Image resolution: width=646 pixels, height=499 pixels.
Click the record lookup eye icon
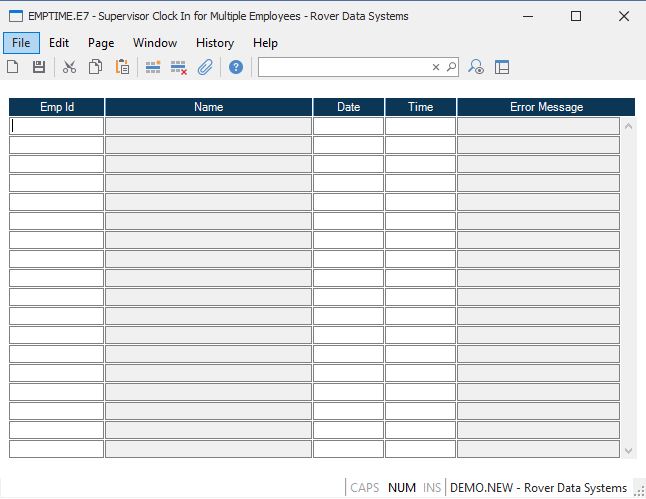[x=476, y=67]
